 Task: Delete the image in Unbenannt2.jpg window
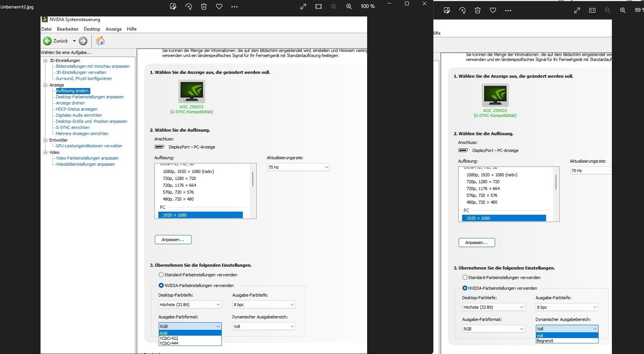pos(204,7)
